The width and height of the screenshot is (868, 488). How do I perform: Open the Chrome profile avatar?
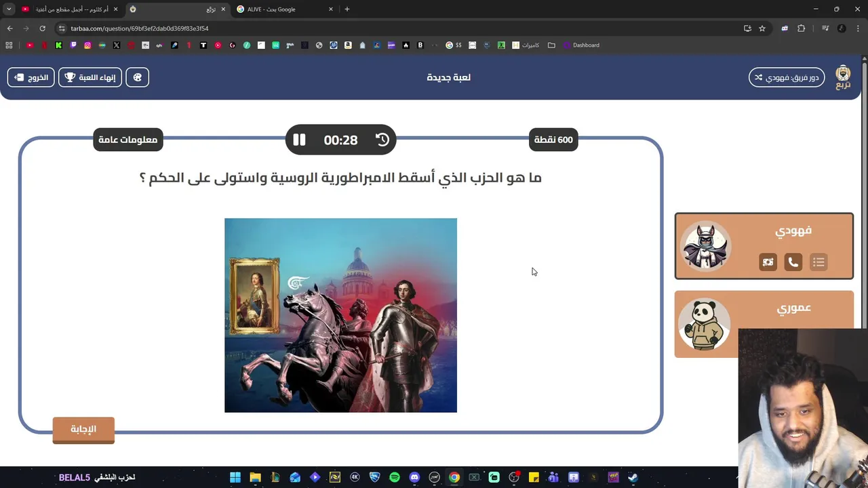coord(842,28)
